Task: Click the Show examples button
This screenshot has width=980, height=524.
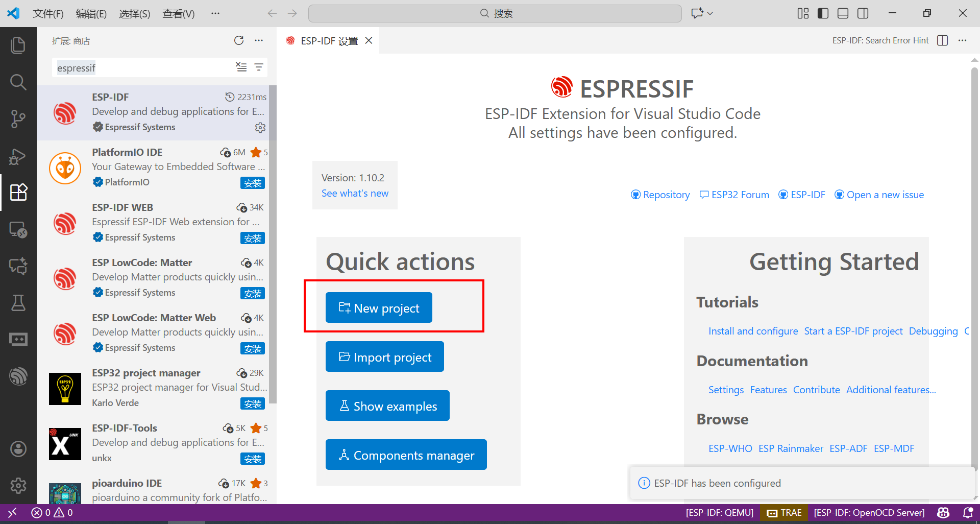Action: pos(387,406)
